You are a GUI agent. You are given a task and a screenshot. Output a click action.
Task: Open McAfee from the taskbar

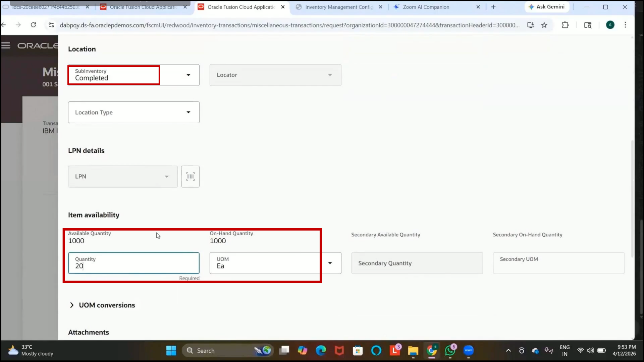339,351
